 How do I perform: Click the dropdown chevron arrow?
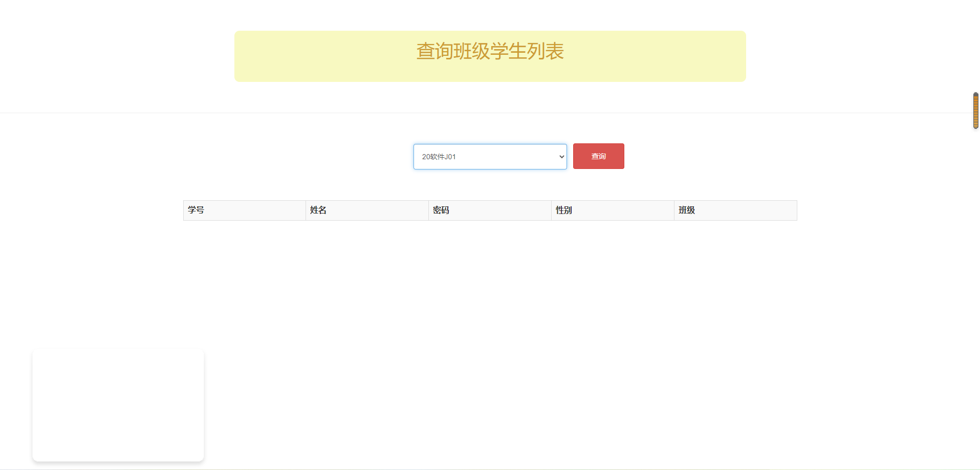561,157
